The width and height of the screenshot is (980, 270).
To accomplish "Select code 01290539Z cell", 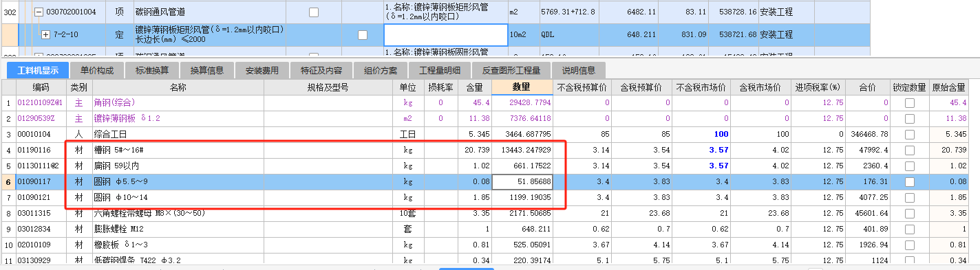I will click(41, 118).
